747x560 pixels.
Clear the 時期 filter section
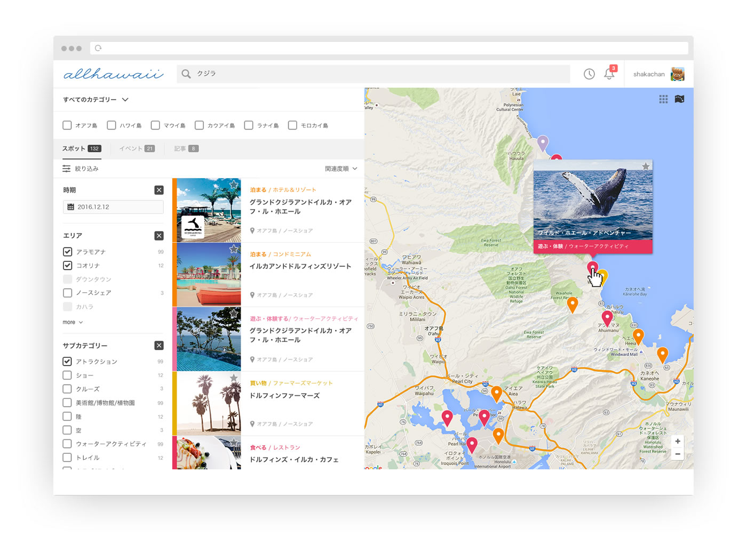tap(159, 190)
